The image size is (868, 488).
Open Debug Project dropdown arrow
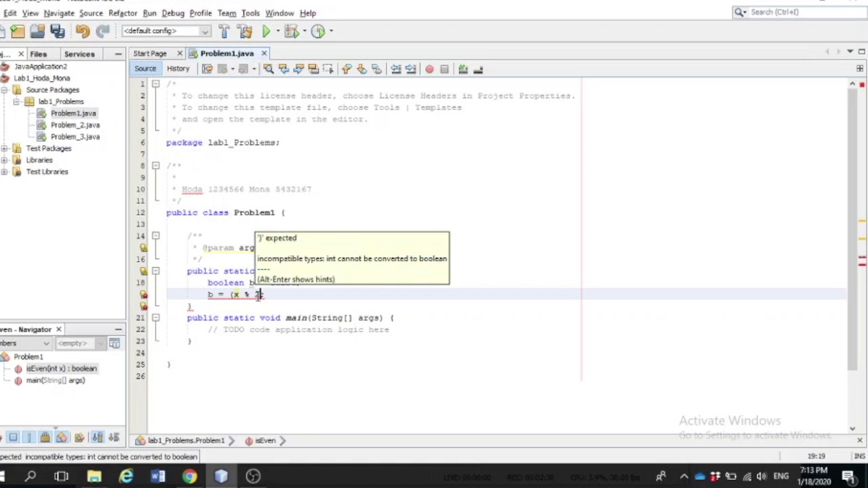click(304, 31)
